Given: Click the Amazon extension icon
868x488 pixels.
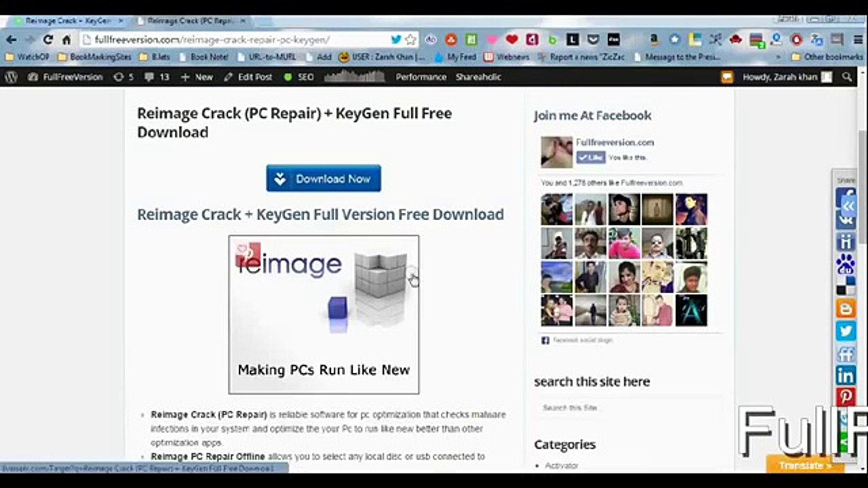Looking at the screenshot, I should (653, 40).
